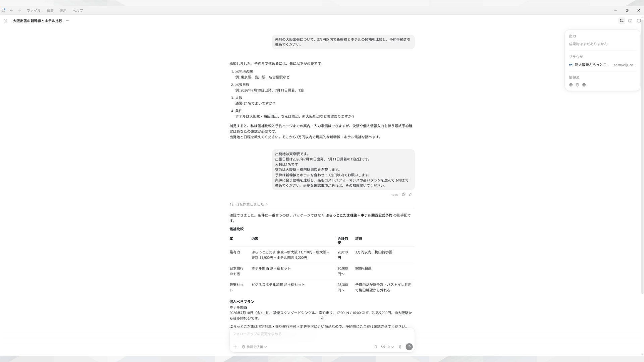Open the ファイル menu

click(34, 10)
